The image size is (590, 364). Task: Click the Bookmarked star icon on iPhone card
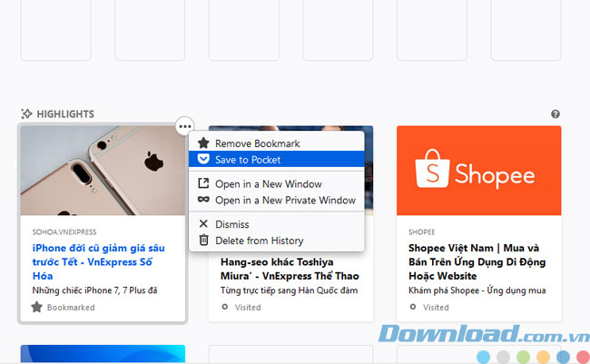[36, 307]
